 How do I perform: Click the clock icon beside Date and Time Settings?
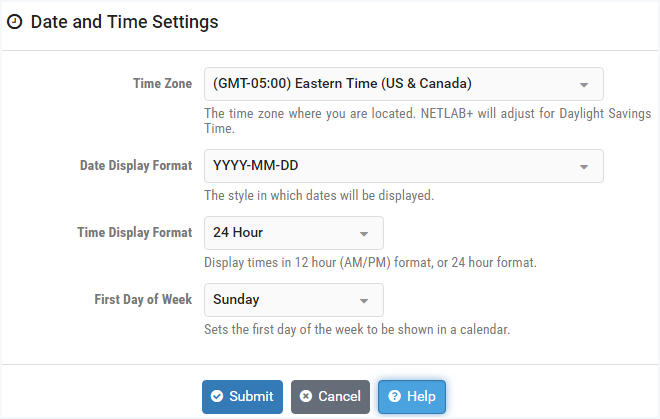(15, 22)
